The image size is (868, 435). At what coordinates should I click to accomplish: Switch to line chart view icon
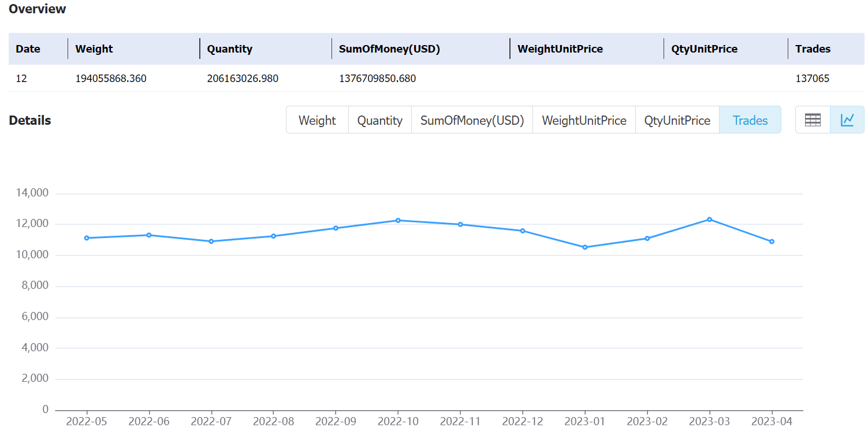point(847,120)
